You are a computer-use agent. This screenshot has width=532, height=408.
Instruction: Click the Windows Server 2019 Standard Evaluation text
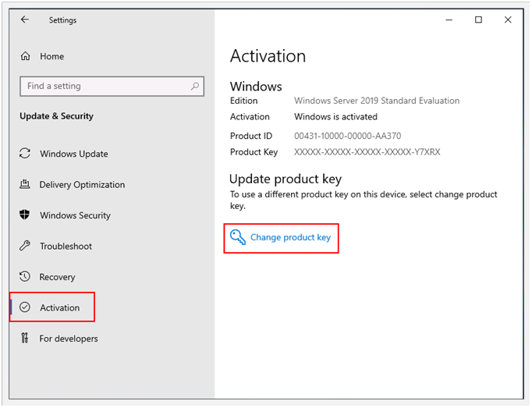point(377,101)
